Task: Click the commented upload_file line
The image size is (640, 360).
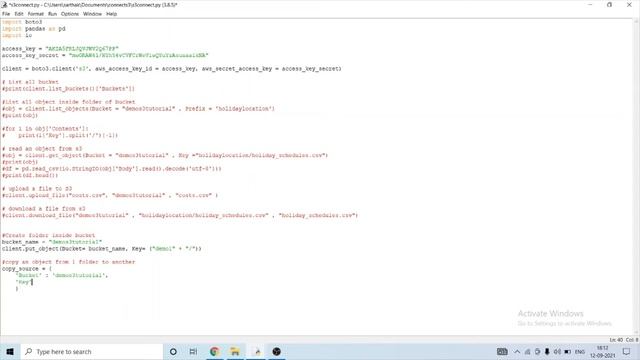Action: coord(110,195)
